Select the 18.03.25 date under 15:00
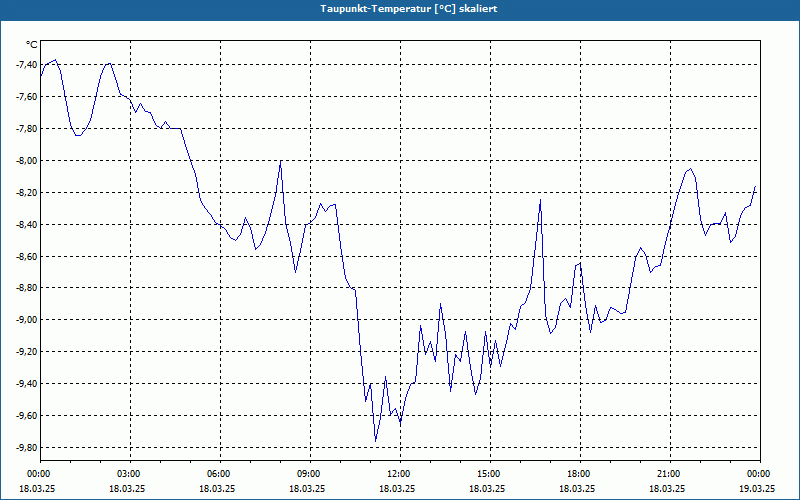The width and height of the screenshot is (800, 500). [x=487, y=488]
